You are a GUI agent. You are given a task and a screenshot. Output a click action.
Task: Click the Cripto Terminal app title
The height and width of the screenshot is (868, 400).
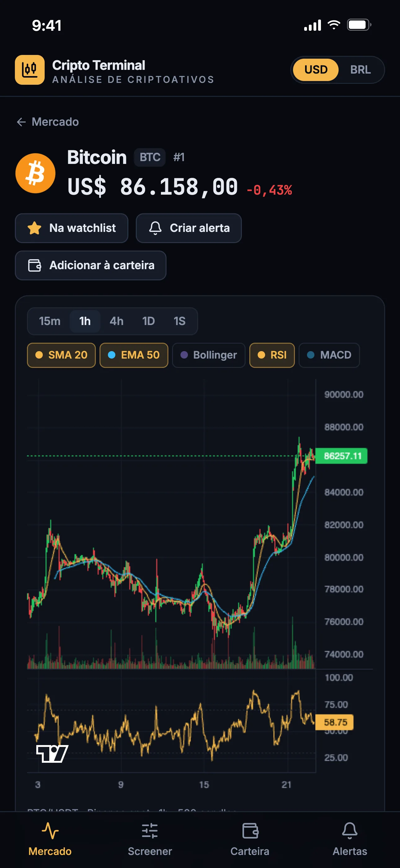click(x=99, y=66)
